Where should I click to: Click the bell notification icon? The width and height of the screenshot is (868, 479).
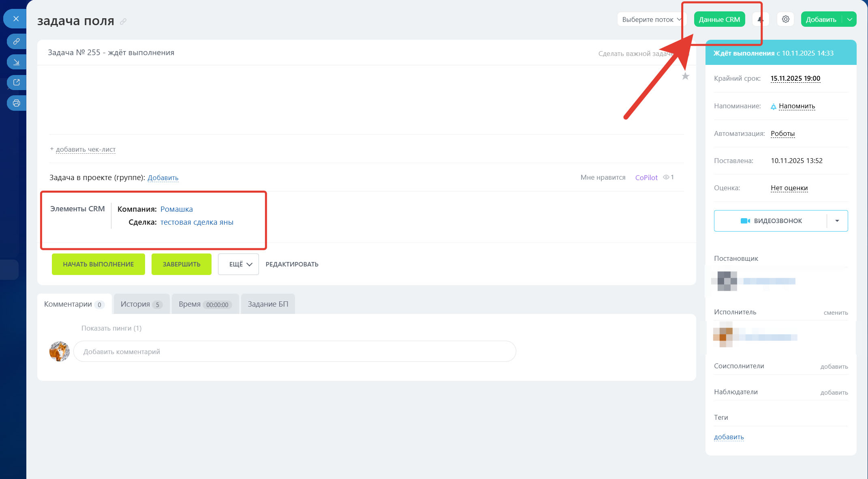click(x=760, y=19)
